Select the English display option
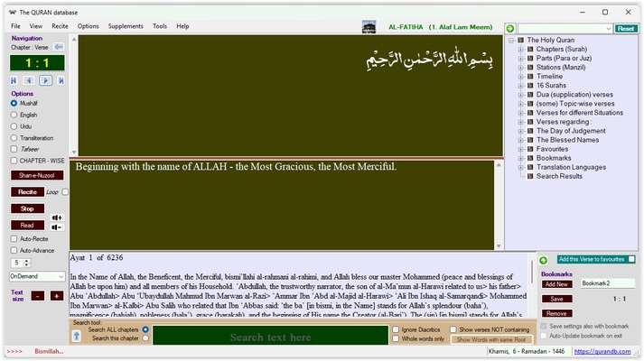Viewport: 644px width, 361px height. click(x=14, y=115)
